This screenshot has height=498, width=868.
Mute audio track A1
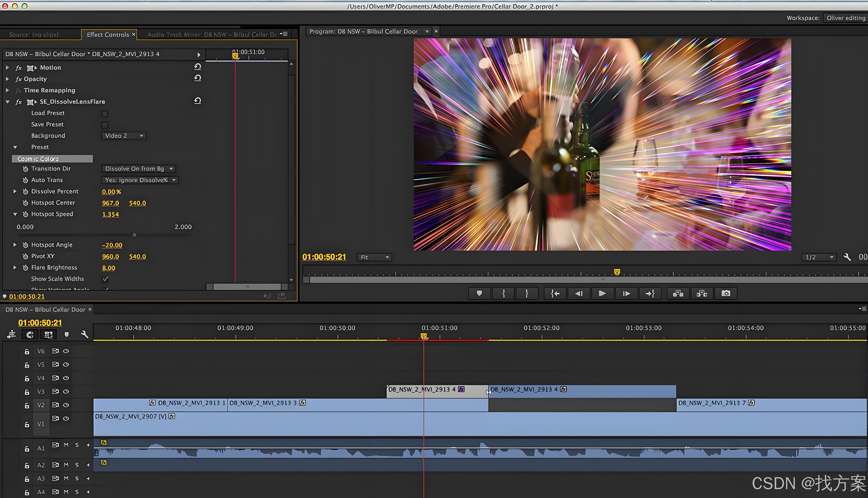(66, 445)
